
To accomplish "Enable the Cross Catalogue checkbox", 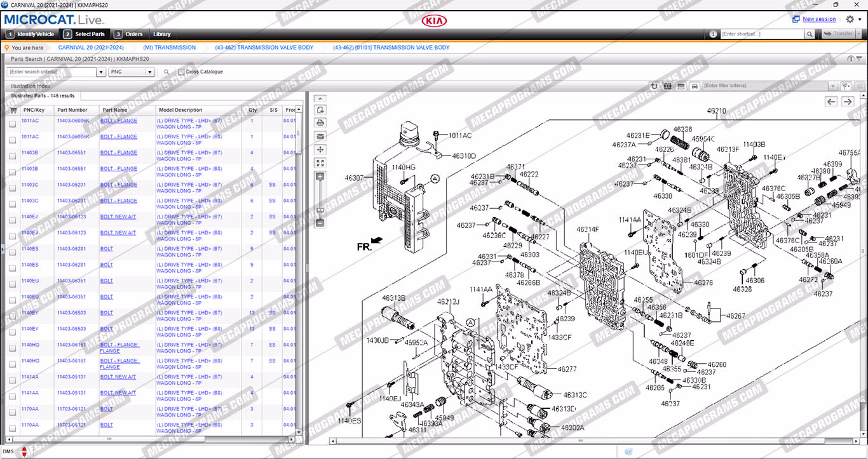I will pyautogui.click(x=181, y=72).
